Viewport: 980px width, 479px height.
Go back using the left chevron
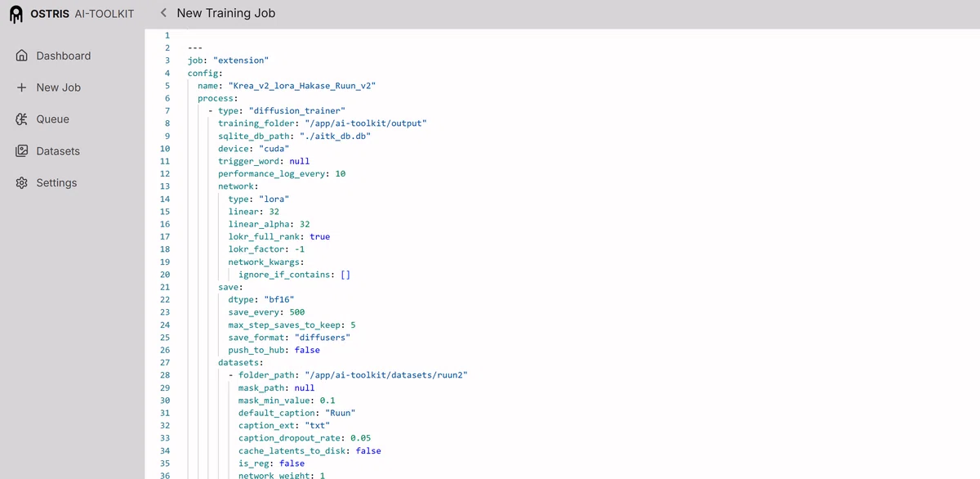pos(163,13)
